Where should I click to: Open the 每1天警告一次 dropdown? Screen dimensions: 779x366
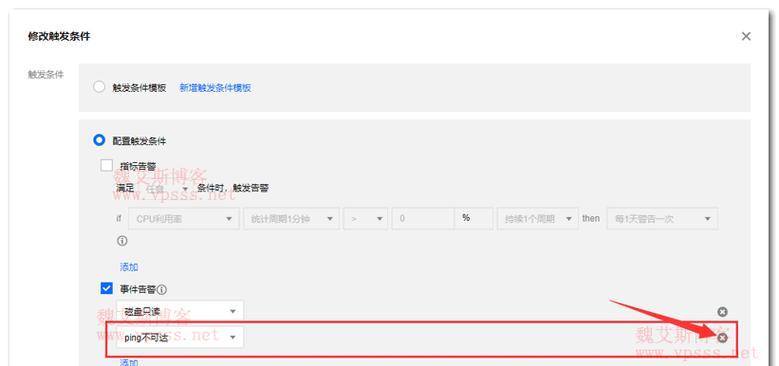point(662,219)
